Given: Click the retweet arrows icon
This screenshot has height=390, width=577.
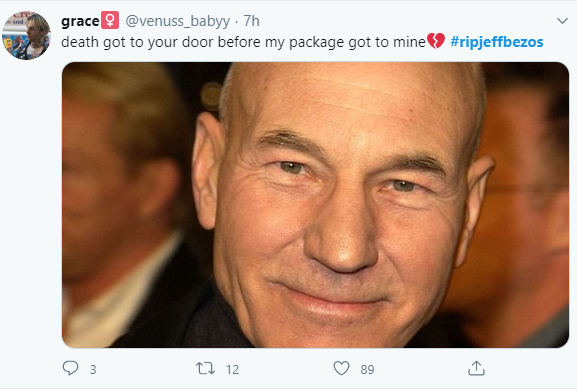Looking at the screenshot, I should tap(205, 368).
